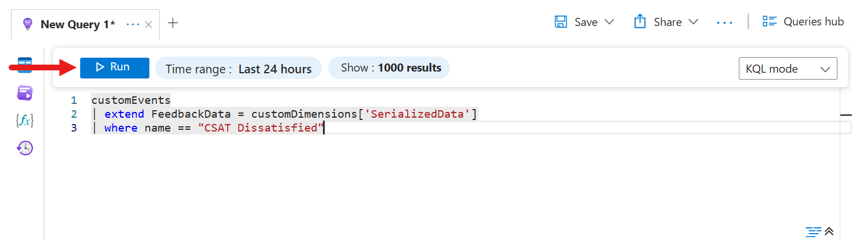The height and width of the screenshot is (240, 868).
Task: Change the Time range Last 24 hours
Action: (238, 69)
